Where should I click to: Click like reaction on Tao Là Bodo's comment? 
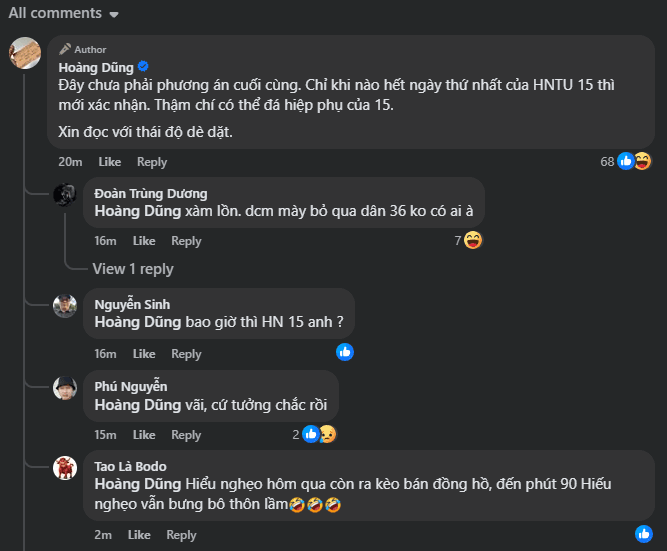(x=645, y=534)
